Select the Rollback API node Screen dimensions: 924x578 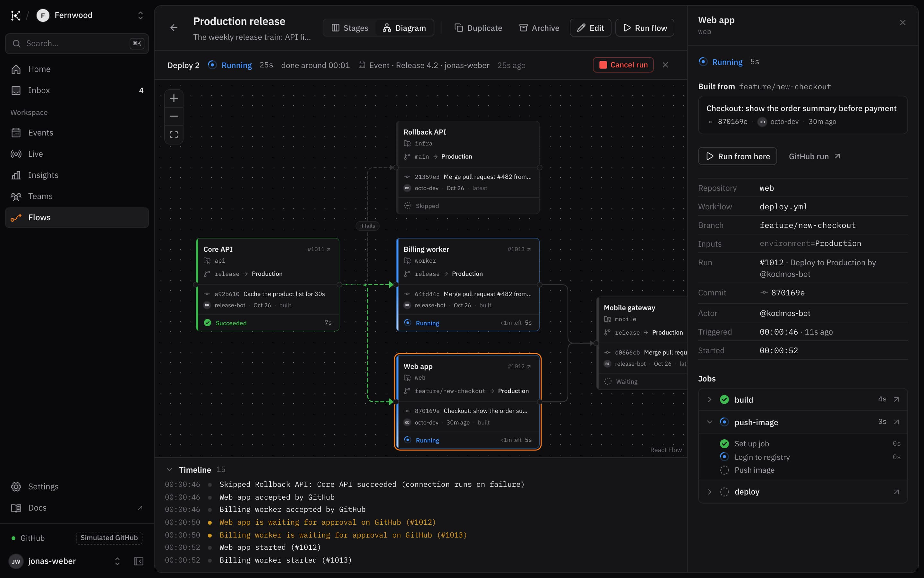pyautogui.click(x=468, y=167)
